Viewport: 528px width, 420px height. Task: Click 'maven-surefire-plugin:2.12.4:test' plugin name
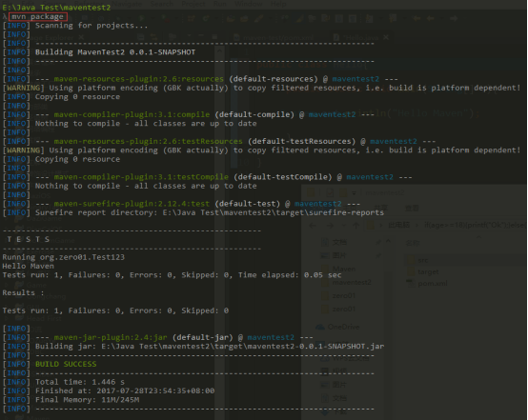[x=132, y=204]
